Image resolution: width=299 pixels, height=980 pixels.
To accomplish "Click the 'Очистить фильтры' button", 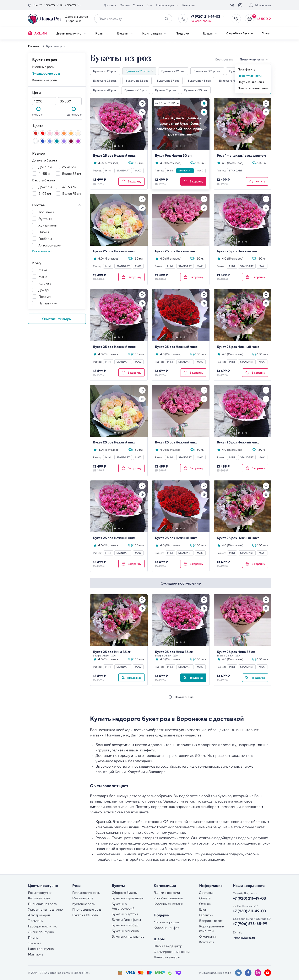I will coord(57,319).
